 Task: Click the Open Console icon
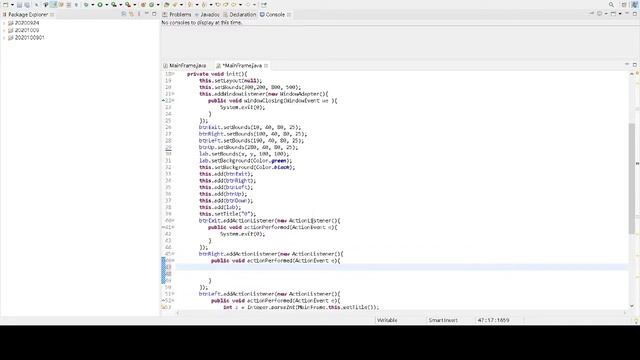[613, 13]
